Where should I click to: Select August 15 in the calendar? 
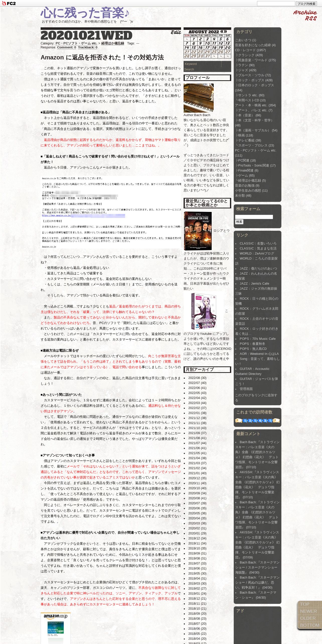194,47
